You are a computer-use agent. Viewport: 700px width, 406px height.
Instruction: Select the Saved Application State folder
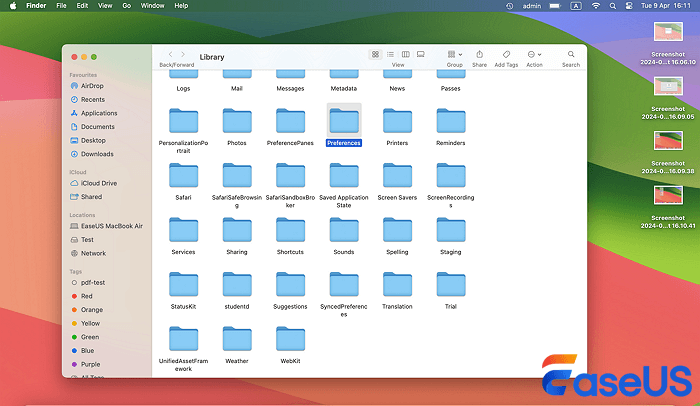tap(343, 176)
